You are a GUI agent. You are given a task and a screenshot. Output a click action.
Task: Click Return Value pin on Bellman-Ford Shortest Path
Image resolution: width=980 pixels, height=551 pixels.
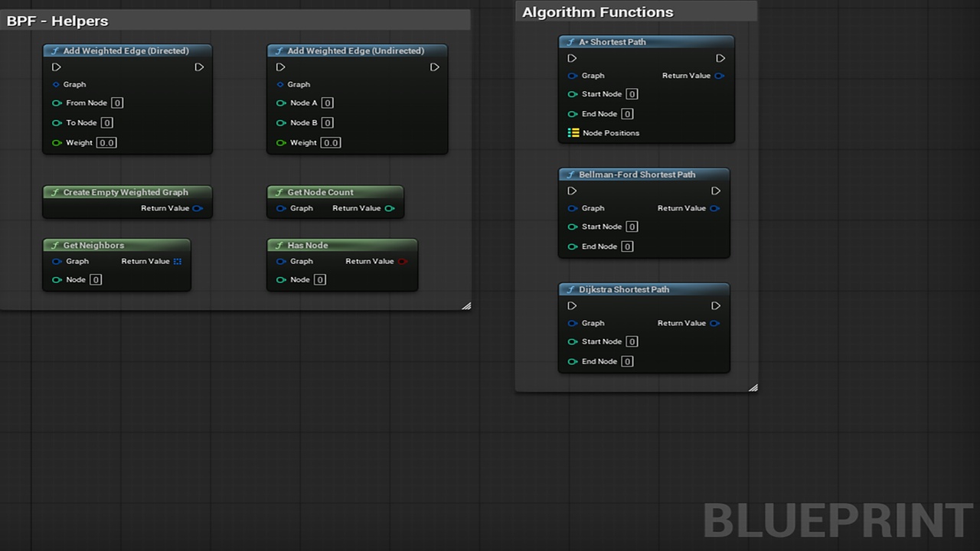pyautogui.click(x=714, y=208)
